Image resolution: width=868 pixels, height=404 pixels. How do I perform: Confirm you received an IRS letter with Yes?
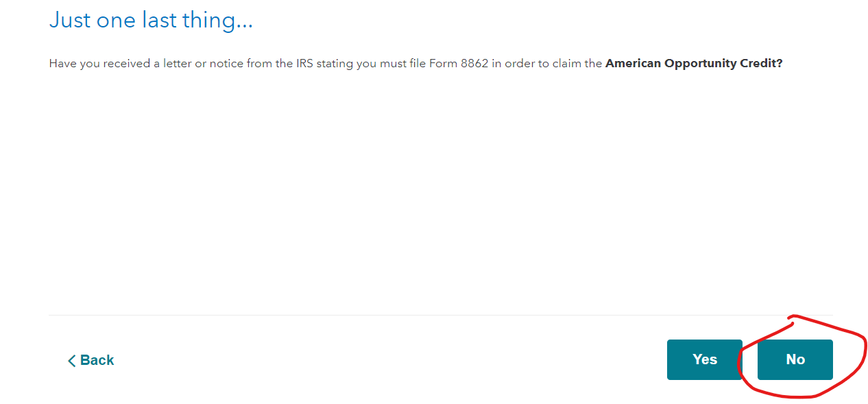[x=704, y=359]
